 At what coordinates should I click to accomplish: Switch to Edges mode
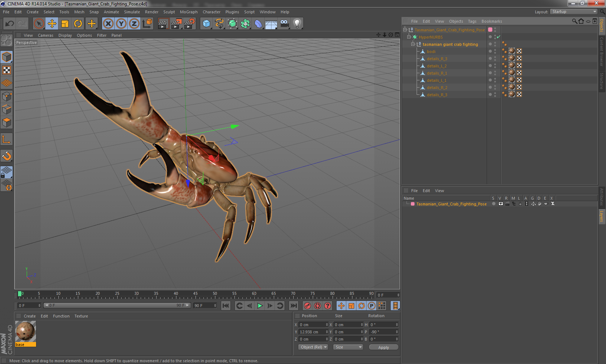pyautogui.click(x=6, y=109)
